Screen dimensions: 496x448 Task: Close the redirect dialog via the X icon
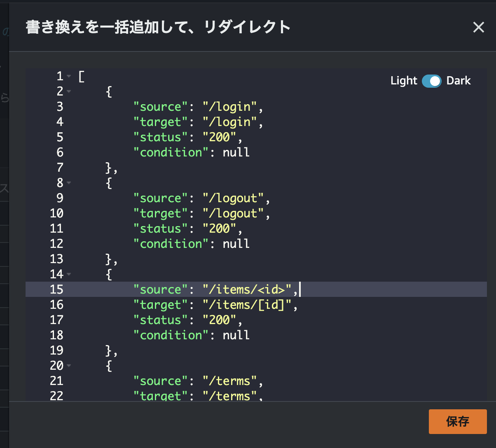[x=478, y=27]
